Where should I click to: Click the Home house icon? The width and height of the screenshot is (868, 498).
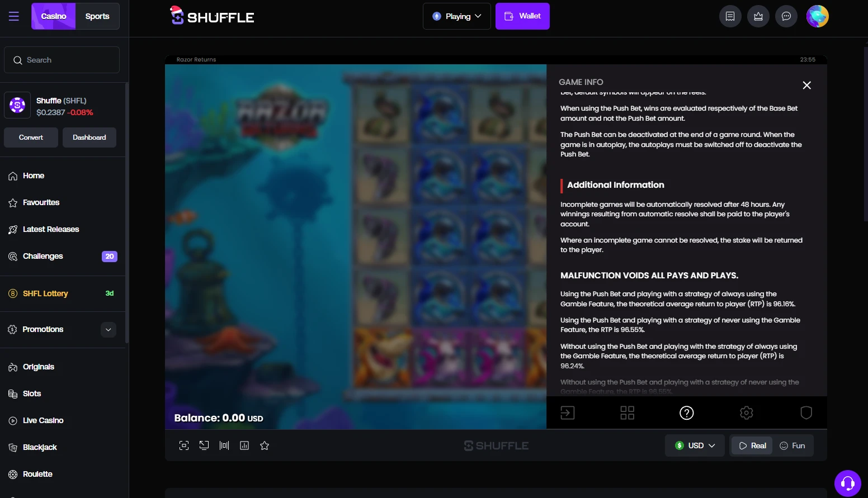(13, 176)
